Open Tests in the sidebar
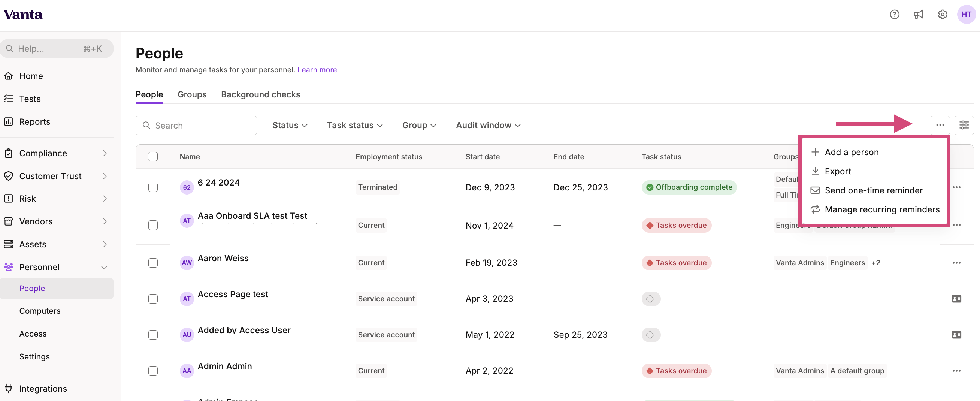The image size is (980, 401). click(x=57, y=99)
